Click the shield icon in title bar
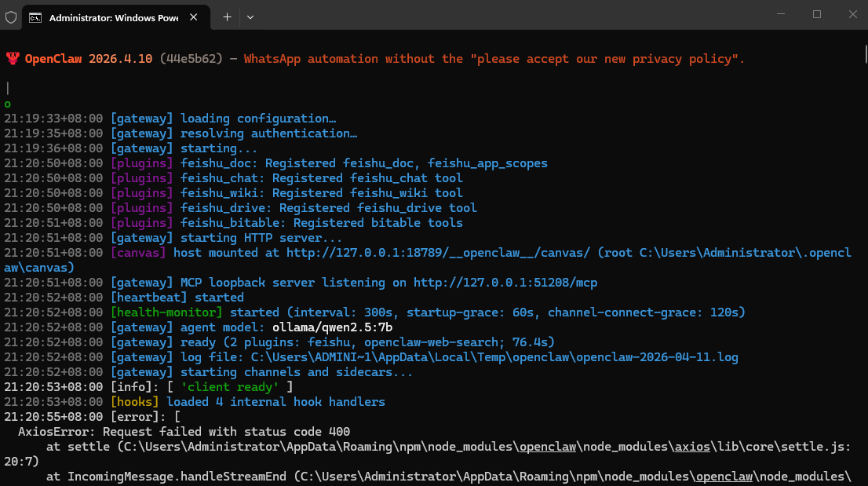 [10, 17]
